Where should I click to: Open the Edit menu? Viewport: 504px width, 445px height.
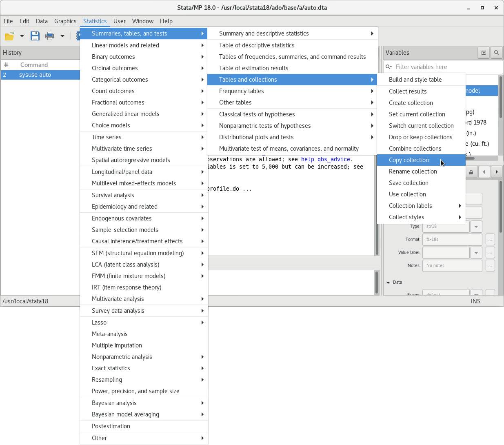(x=24, y=21)
